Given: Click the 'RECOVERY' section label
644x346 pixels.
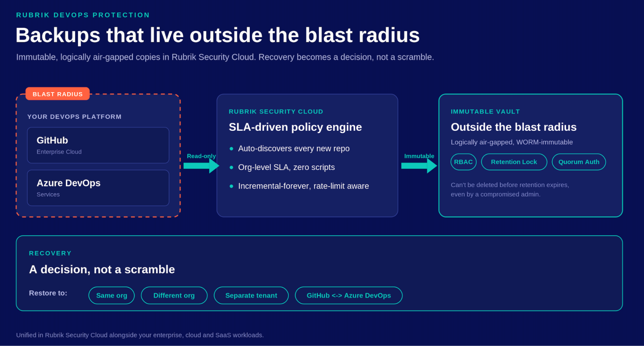Looking at the screenshot, I should (50, 253).
